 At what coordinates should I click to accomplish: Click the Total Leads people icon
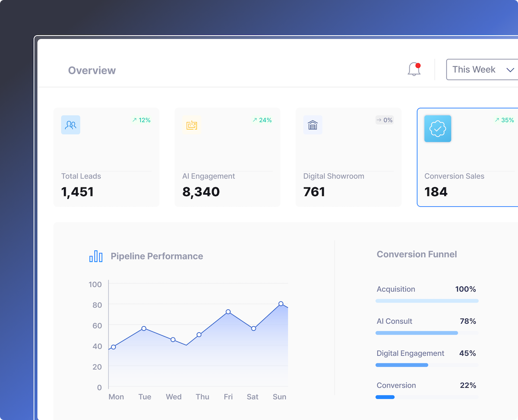[x=70, y=125]
